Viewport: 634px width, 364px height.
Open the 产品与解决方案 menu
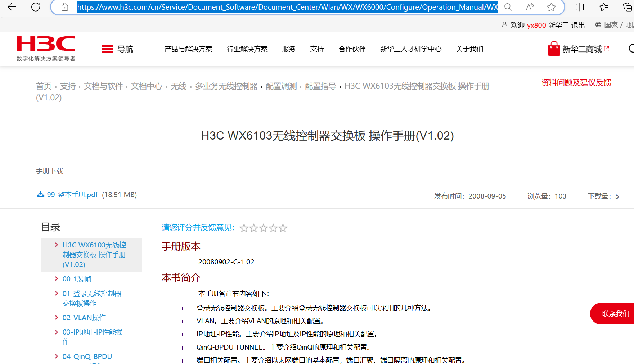pyautogui.click(x=188, y=49)
